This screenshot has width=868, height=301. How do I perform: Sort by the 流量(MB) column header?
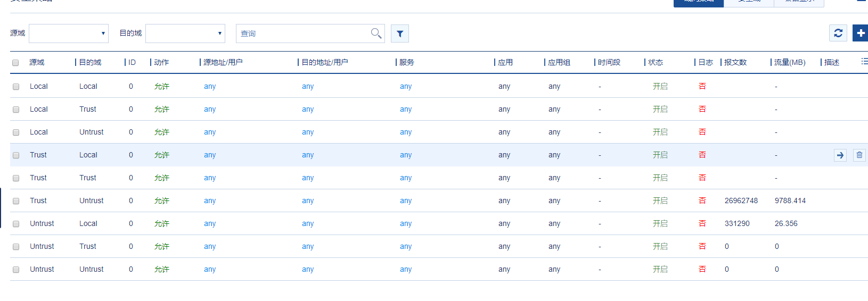point(789,62)
